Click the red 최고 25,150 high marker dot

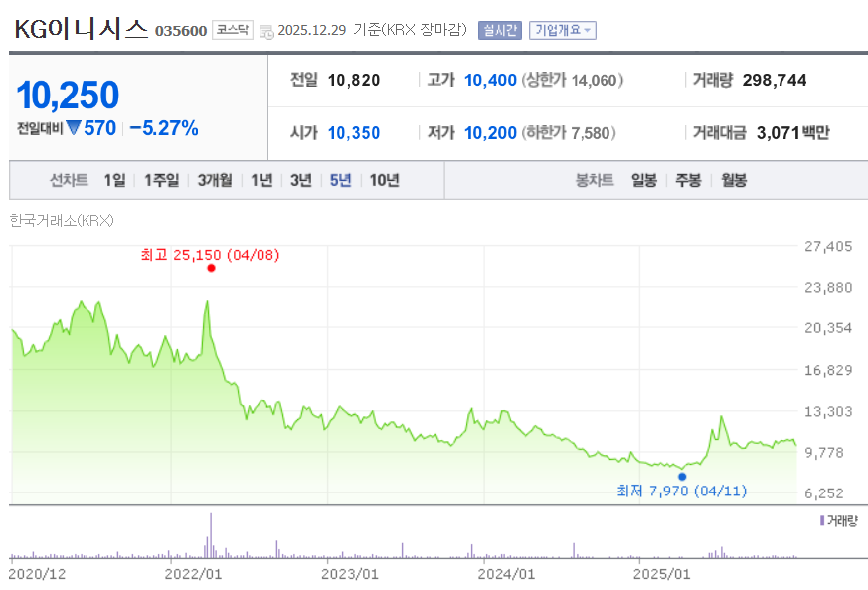coord(211,268)
